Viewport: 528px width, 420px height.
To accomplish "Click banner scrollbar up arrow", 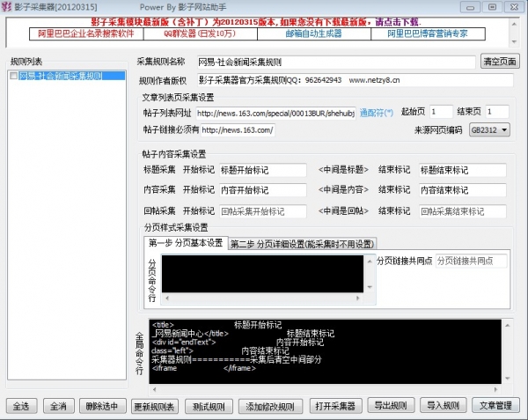I will pos(514,25).
